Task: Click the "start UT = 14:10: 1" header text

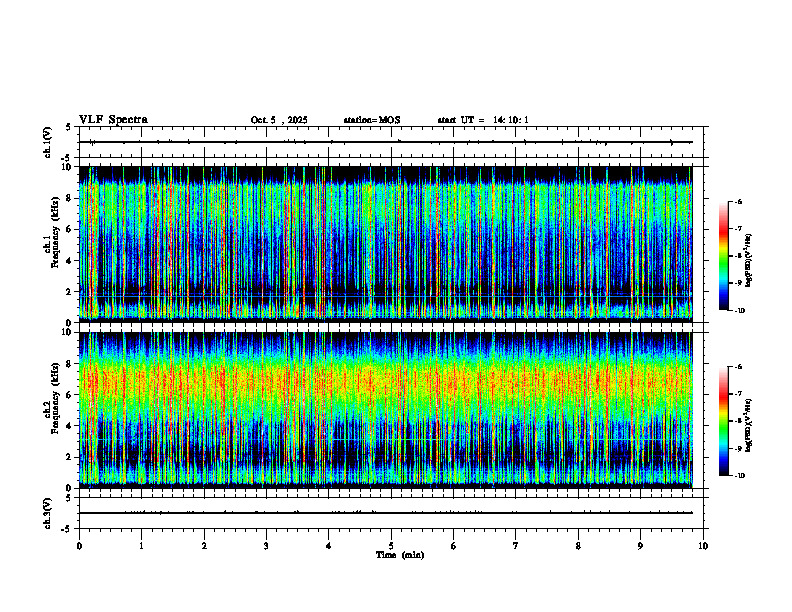Action: [x=483, y=120]
